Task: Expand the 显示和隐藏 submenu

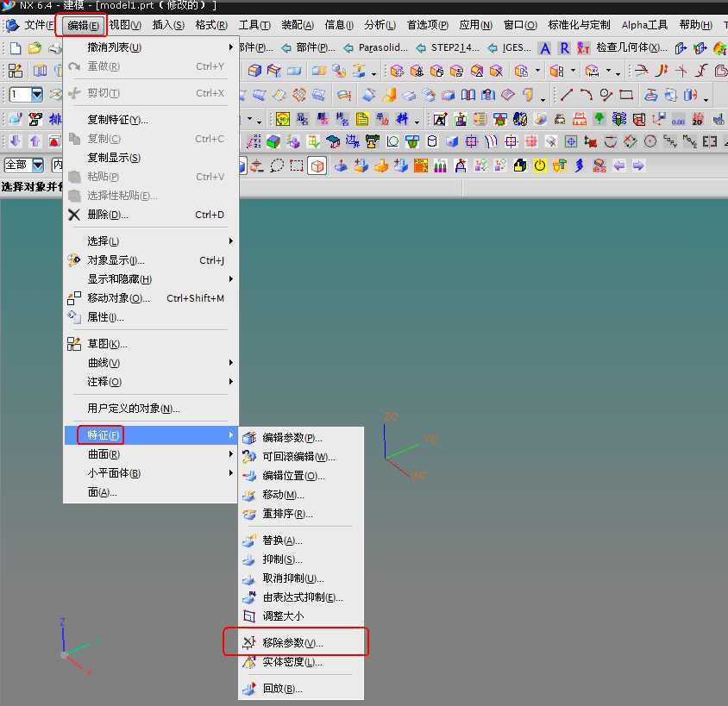Action: (x=151, y=278)
